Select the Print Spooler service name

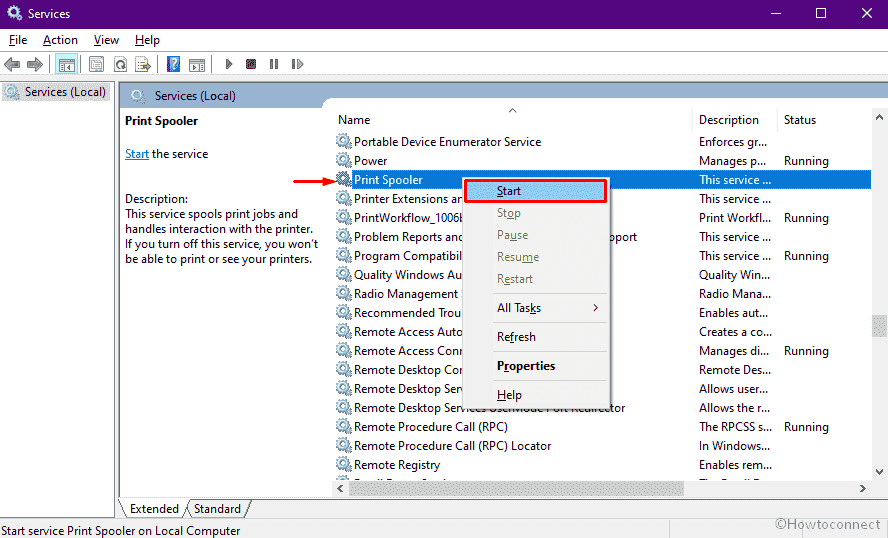[388, 180]
